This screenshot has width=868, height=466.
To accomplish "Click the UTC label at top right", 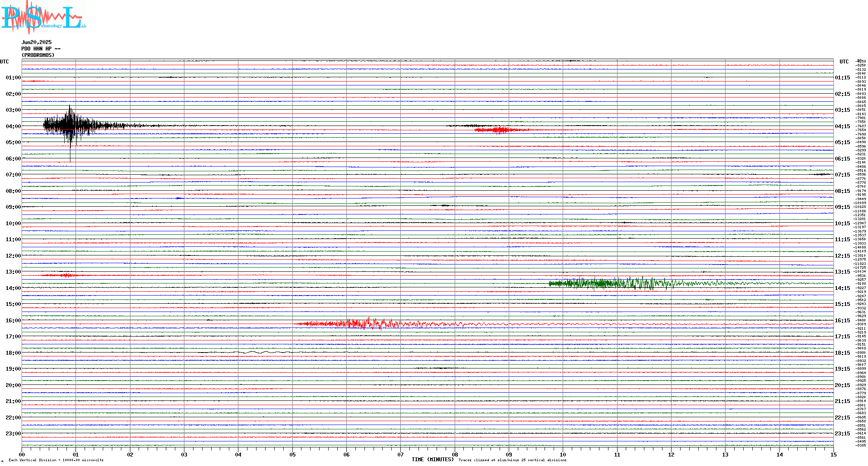I will 844,62.
